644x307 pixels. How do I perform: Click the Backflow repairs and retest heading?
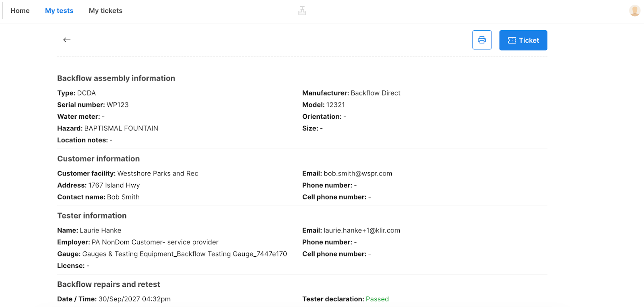(108, 284)
